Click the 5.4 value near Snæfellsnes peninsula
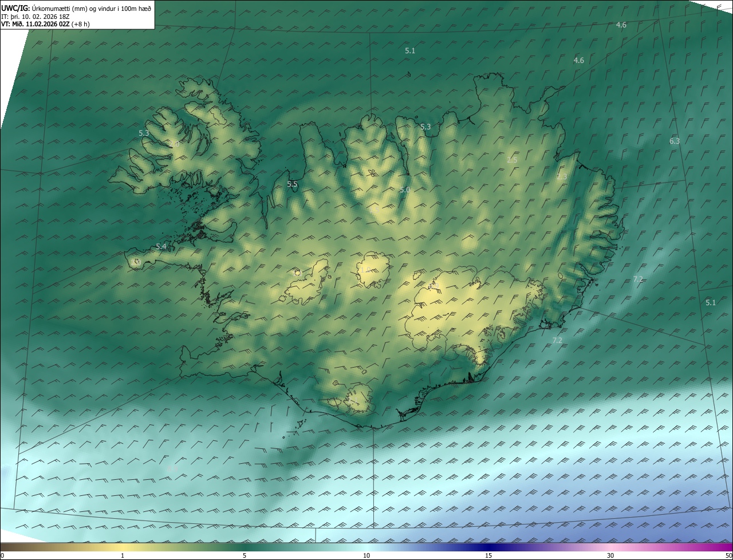733x560 pixels. pos(161,246)
